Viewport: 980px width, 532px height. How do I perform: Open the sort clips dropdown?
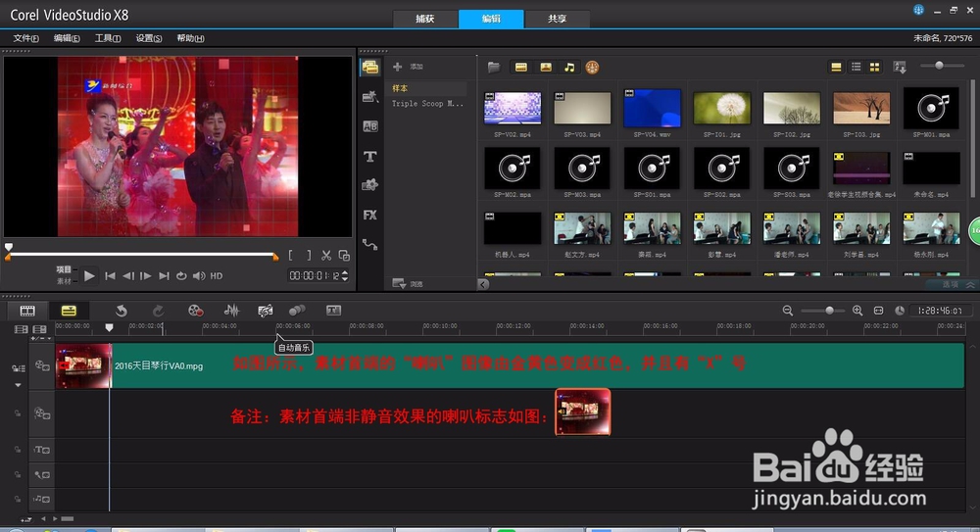coord(900,67)
